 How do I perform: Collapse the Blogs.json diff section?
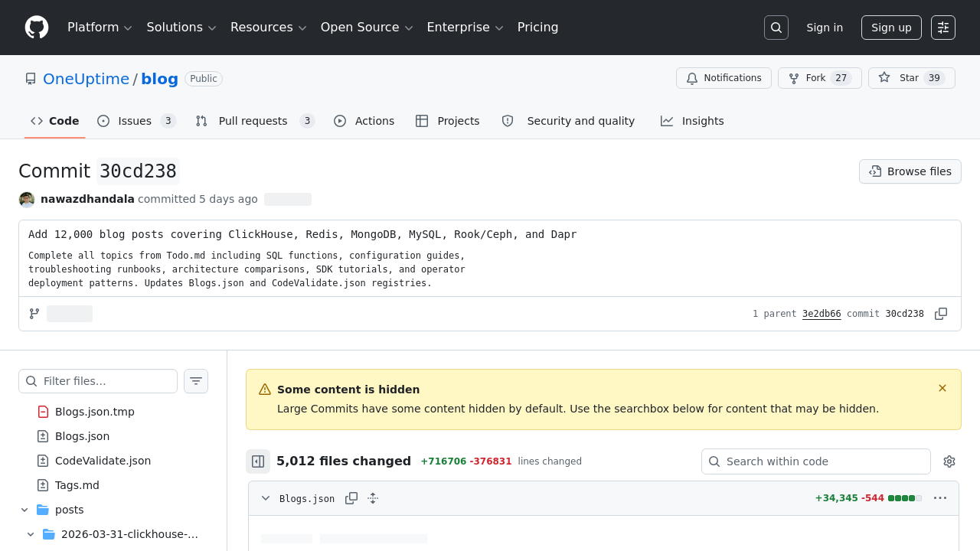(x=266, y=498)
